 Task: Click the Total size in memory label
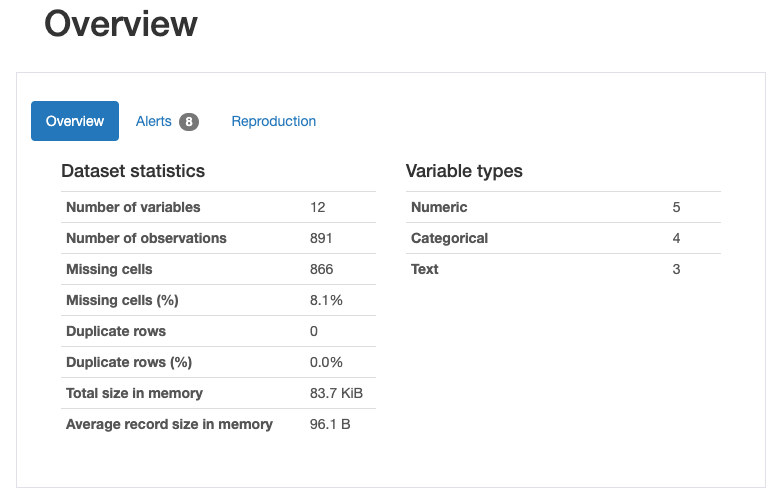click(x=134, y=393)
